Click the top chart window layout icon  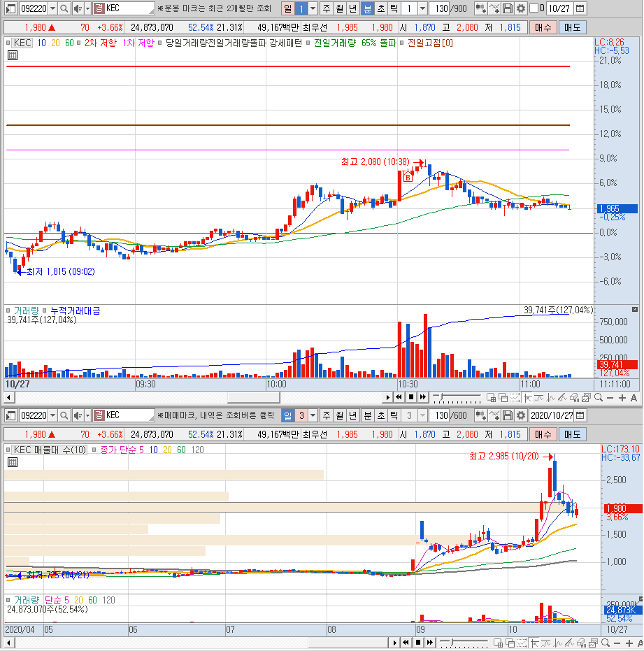(10, 8)
